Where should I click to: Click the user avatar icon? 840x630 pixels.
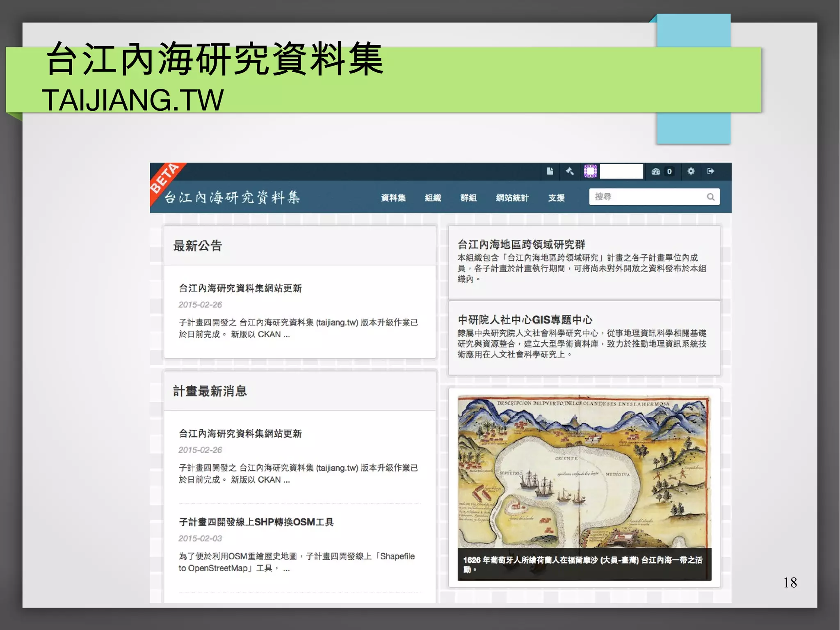pos(590,171)
